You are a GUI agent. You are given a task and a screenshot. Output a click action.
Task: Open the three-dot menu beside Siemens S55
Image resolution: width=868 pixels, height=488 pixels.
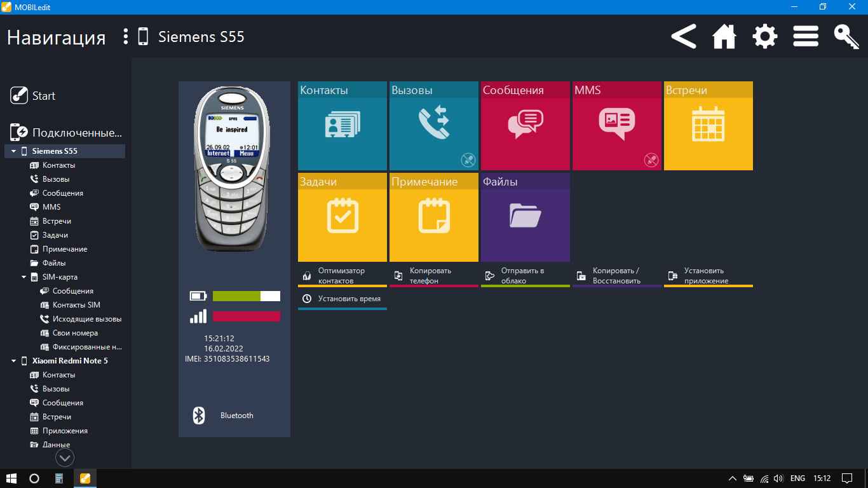[126, 37]
